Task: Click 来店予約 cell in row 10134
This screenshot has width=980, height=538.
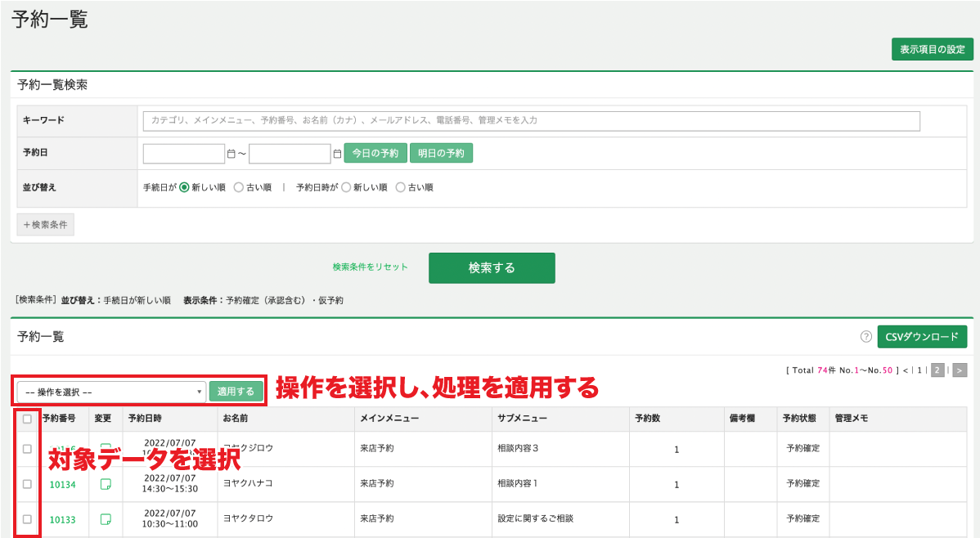Action: pyautogui.click(x=377, y=483)
